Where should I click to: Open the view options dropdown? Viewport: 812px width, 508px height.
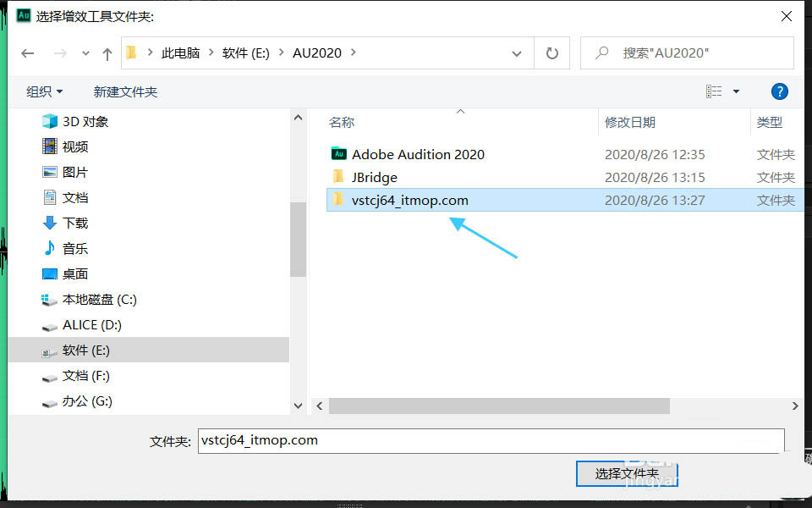point(735,91)
